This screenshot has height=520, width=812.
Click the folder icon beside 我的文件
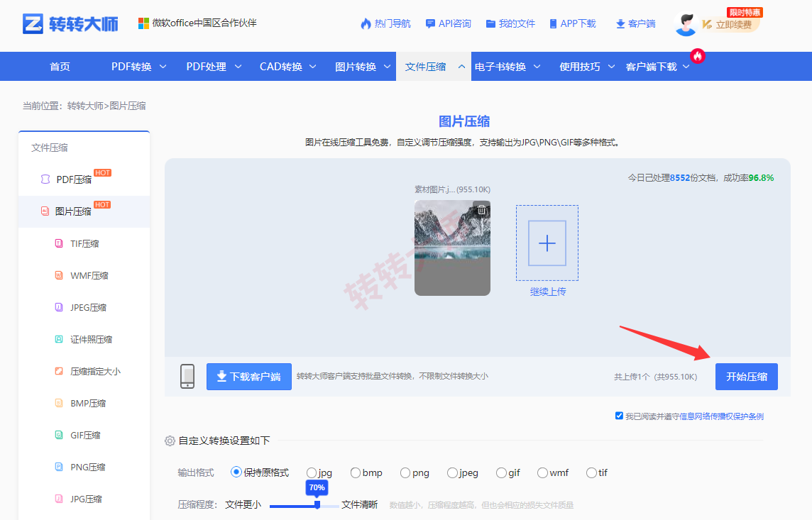click(491, 24)
